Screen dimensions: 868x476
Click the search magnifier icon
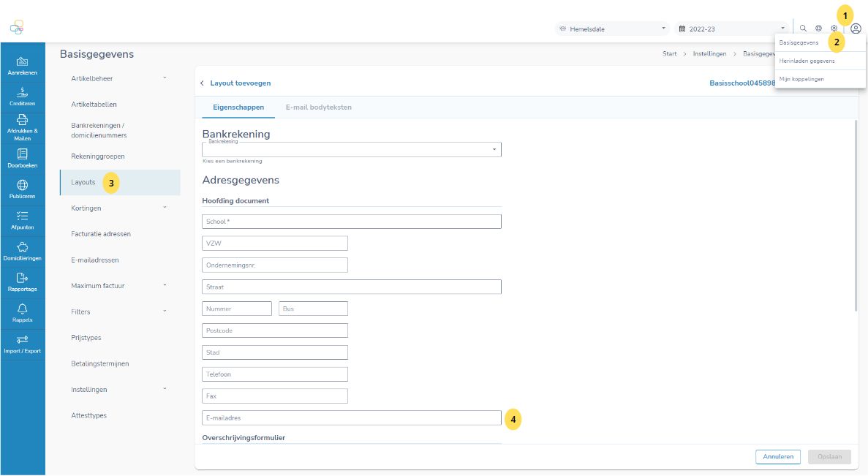[803, 29]
